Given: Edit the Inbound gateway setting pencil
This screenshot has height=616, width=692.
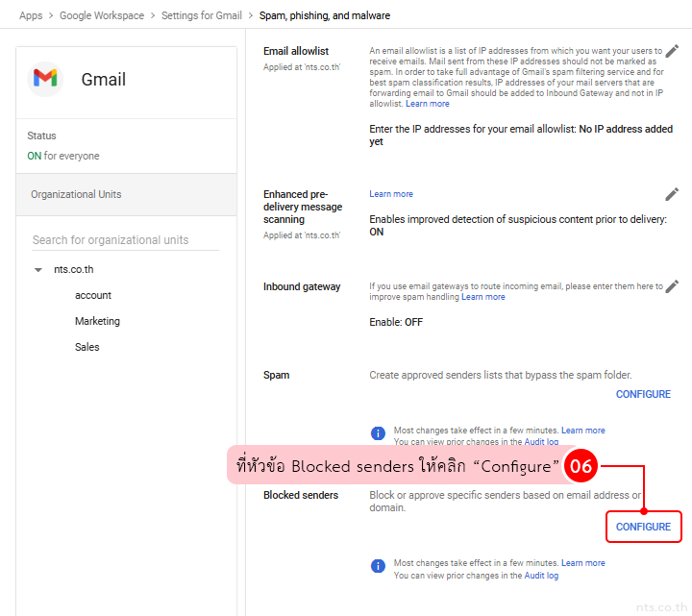Looking at the screenshot, I should coord(672,286).
